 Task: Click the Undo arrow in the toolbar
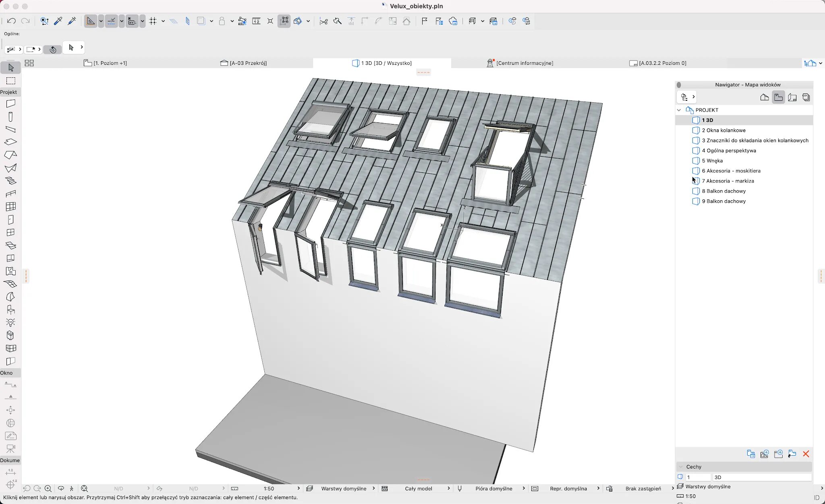coord(11,21)
